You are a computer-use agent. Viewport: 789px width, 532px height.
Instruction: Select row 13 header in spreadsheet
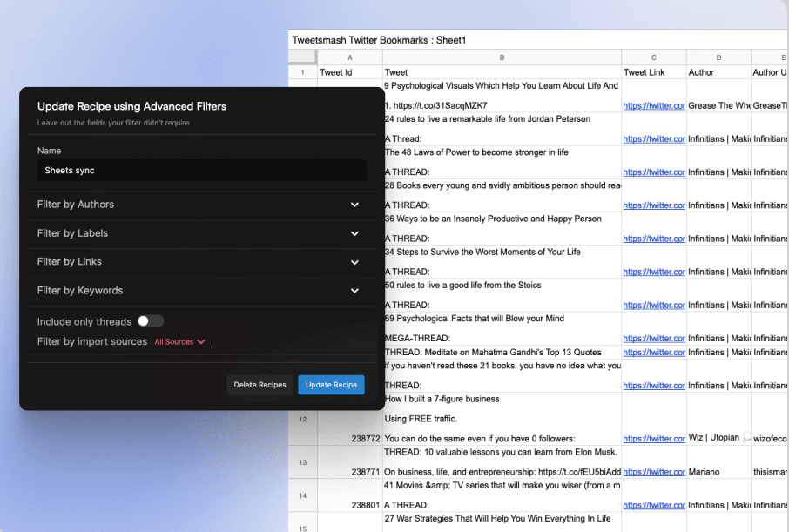coord(302,462)
